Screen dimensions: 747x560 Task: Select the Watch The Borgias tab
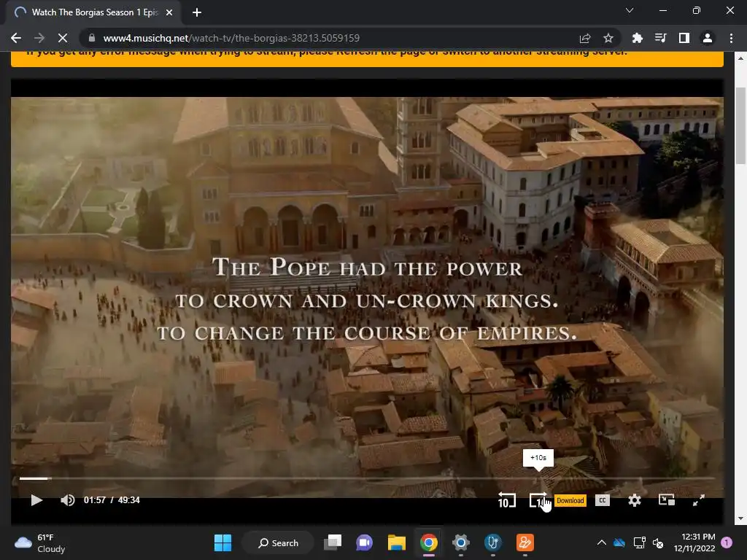(93, 12)
